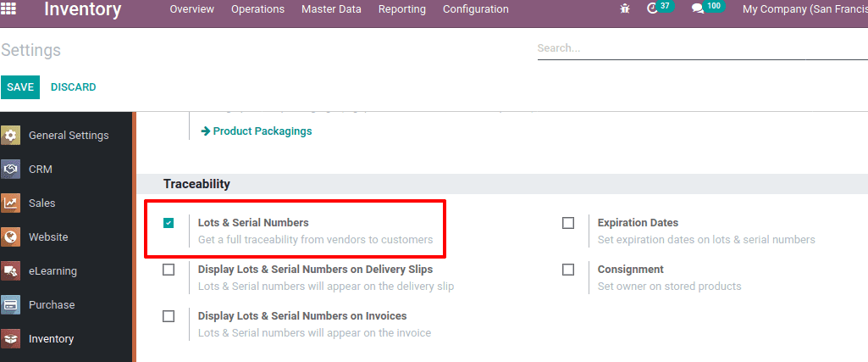868x362 pixels.
Task: Click the Expiration Dates label
Action: (x=638, y=223)
